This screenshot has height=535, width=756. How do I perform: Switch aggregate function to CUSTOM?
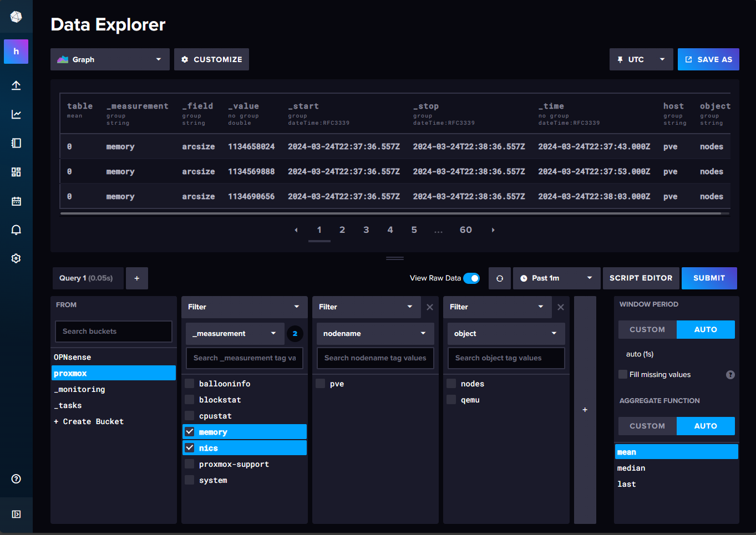pos(647,426)
